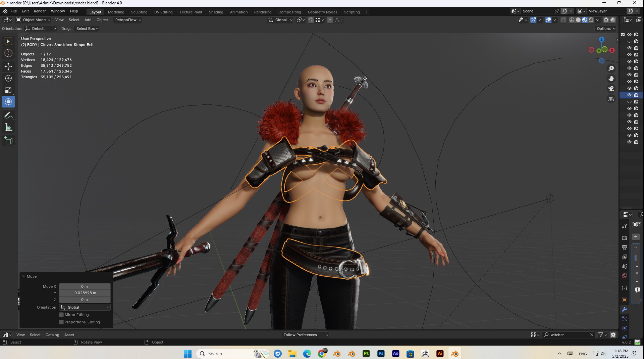The image size is (644, 359).
Task: Open RetopoFlow dropdown menu
Action: point(128,20)
